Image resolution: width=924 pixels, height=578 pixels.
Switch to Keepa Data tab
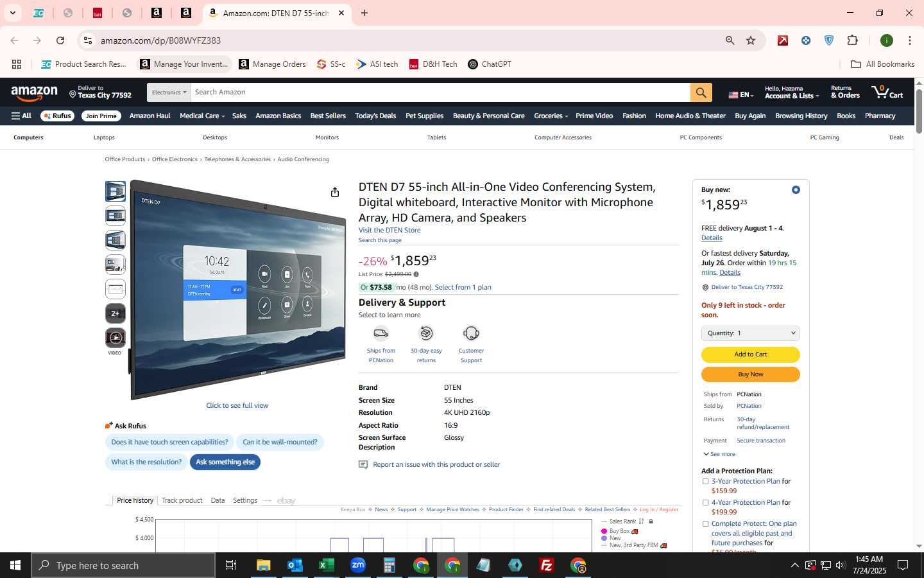point(218,500)
